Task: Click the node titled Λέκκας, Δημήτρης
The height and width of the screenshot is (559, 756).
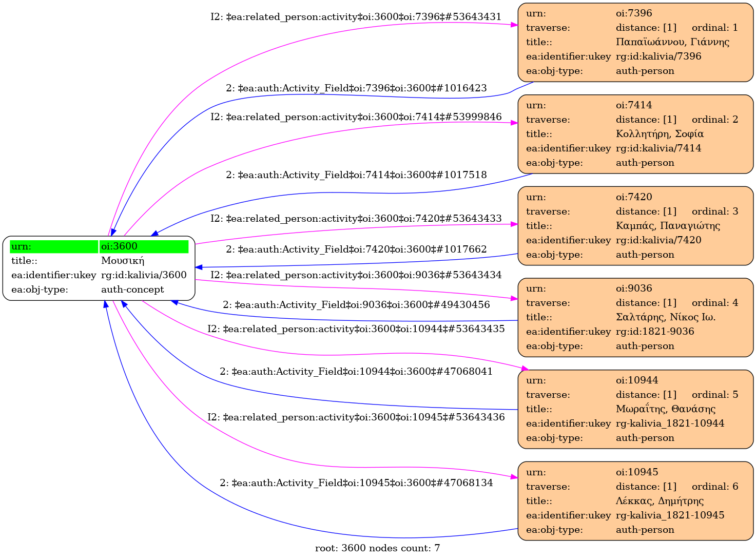Action: click(x=660, y=501)
